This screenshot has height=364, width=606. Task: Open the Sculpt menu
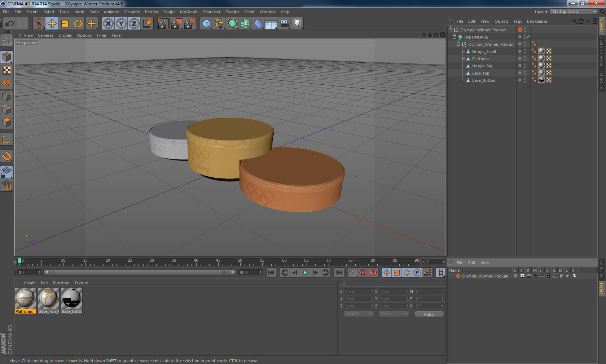coord(169,12)
